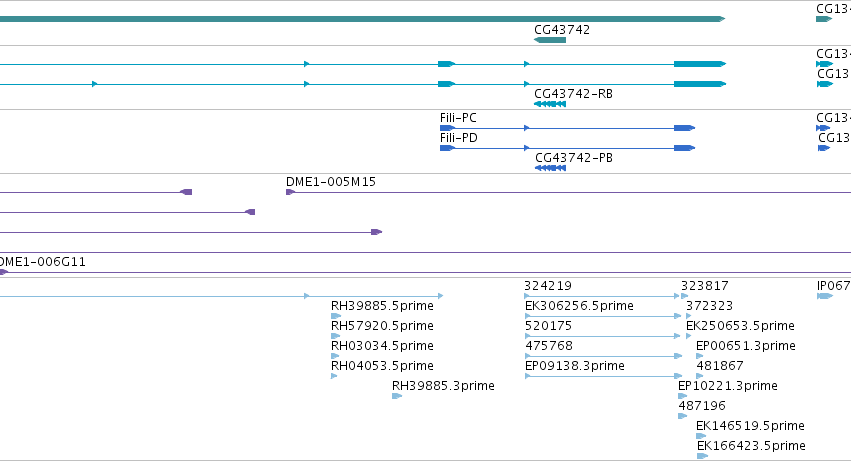Viewport: 851px width, 461px height.
Task: Click the EK166423.5prime label
Action: pos(751,446)
